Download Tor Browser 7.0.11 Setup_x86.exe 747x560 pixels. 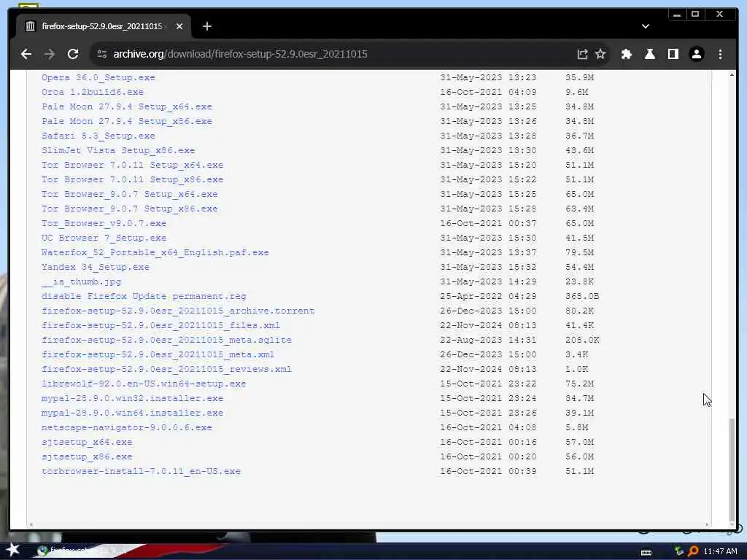(x=133, y=179)
